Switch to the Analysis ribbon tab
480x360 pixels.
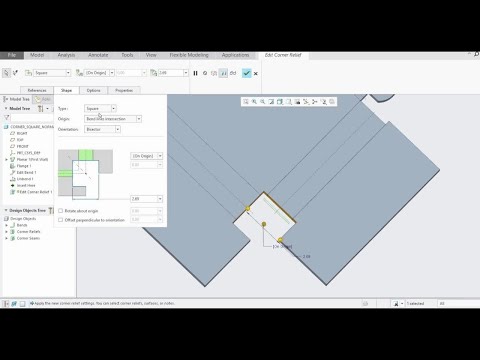pos(66,55)
